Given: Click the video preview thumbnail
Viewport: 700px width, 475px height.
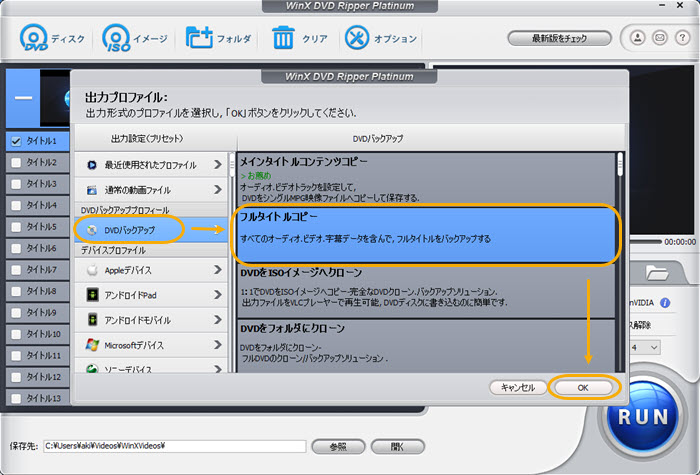Looking at the screenshot, I should click(55, 98).
